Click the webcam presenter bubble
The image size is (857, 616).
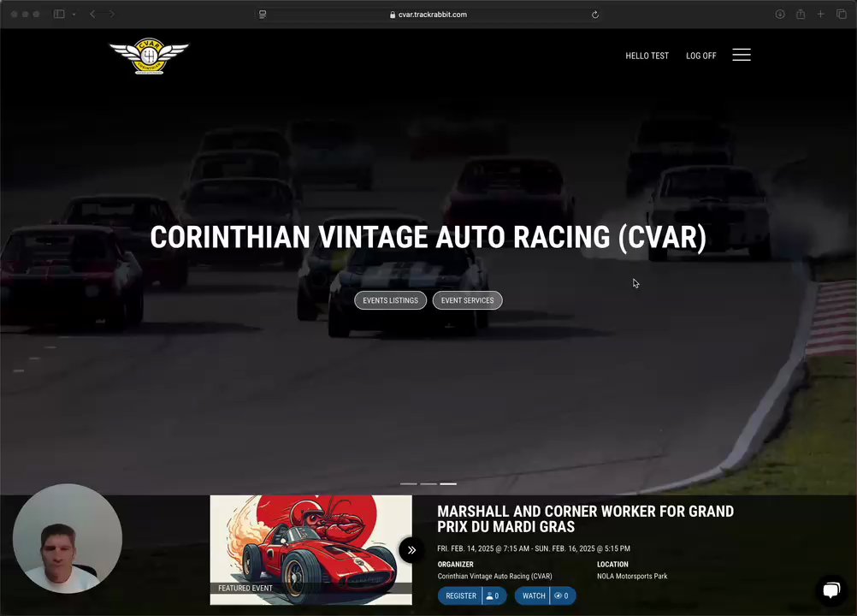pos(68,538)
